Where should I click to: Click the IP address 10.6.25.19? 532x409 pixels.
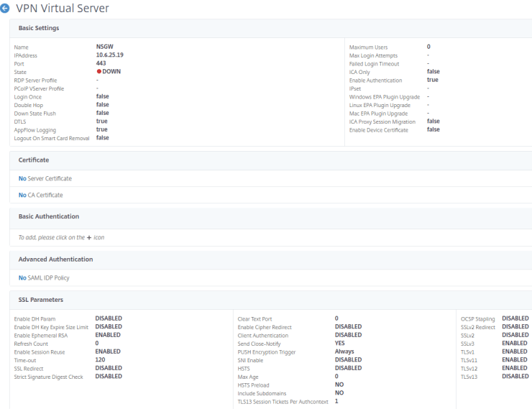[x=111, y=55]
